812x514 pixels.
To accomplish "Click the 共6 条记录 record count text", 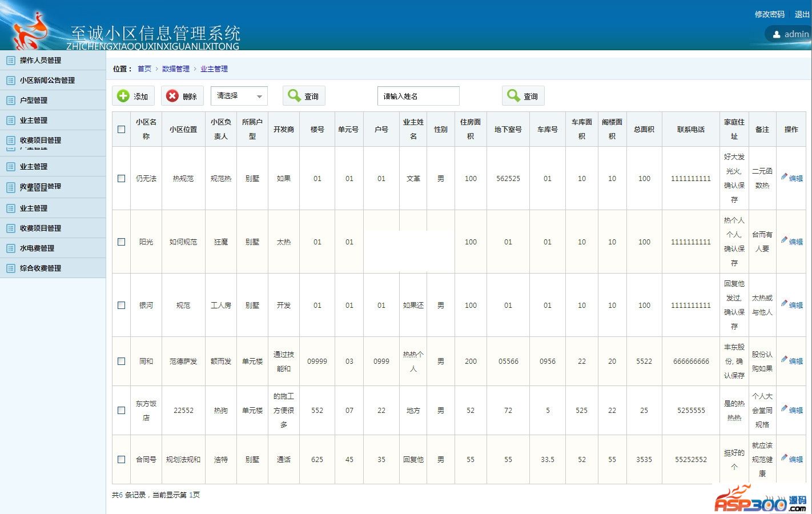I will tap(129, 495).
